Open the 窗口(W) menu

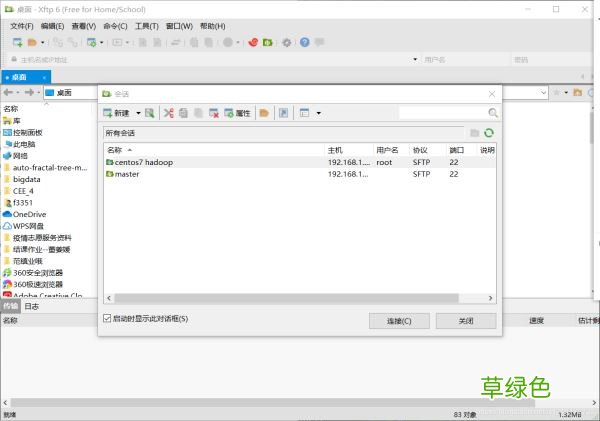[179, 26]
